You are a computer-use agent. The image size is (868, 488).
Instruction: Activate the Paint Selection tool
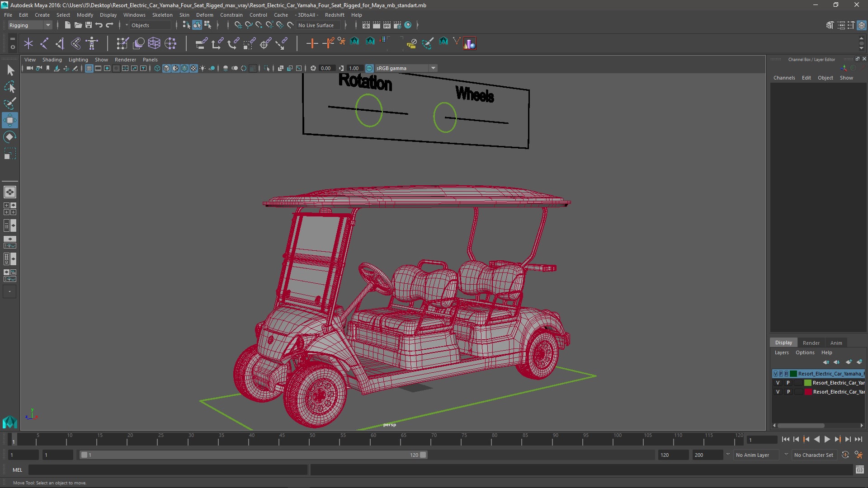point(10,103)
